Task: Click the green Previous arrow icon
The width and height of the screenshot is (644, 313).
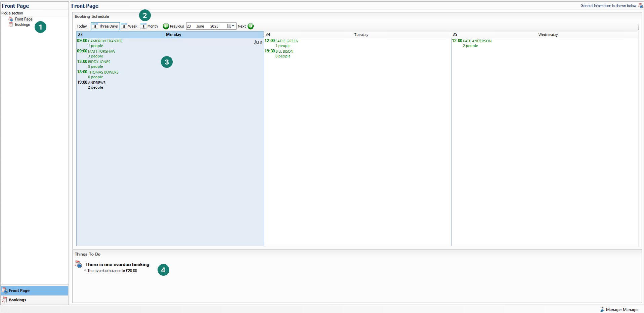Action: [166, 26]
